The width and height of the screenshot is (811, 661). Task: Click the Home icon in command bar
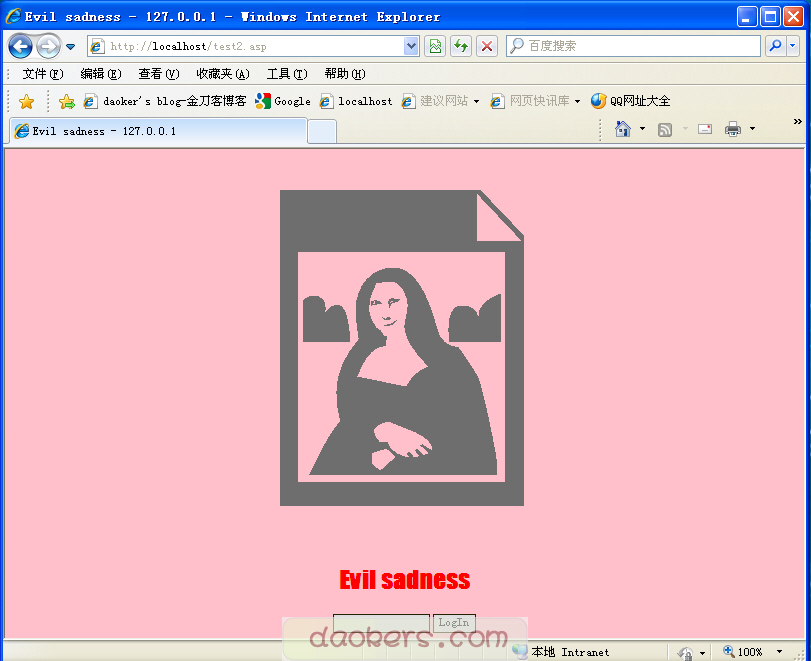[x=623, y=129]
